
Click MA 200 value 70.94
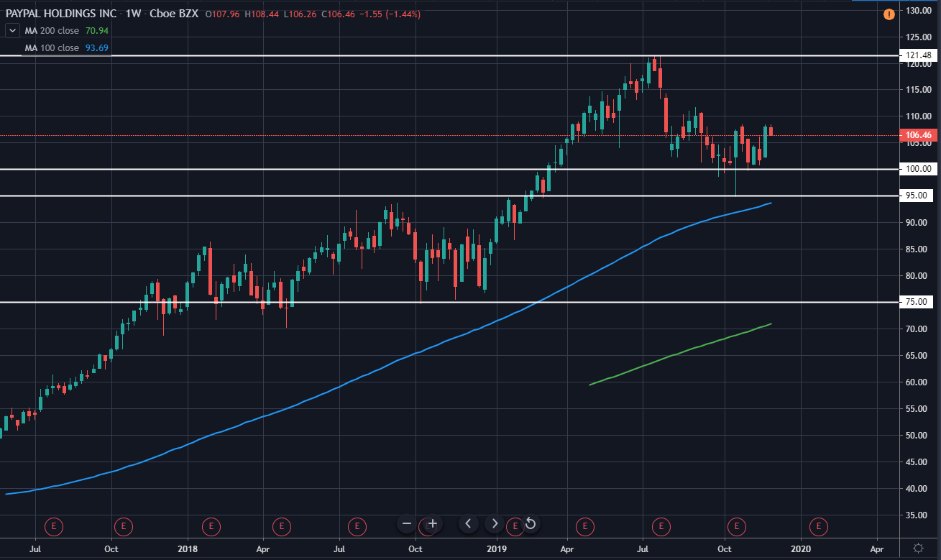[96, 30]
